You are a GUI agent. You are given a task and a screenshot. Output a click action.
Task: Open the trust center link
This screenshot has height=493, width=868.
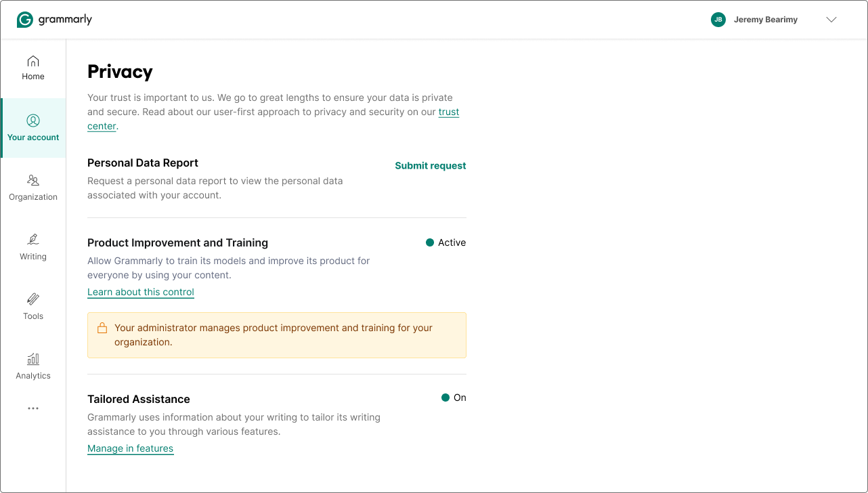click(449, 112)
